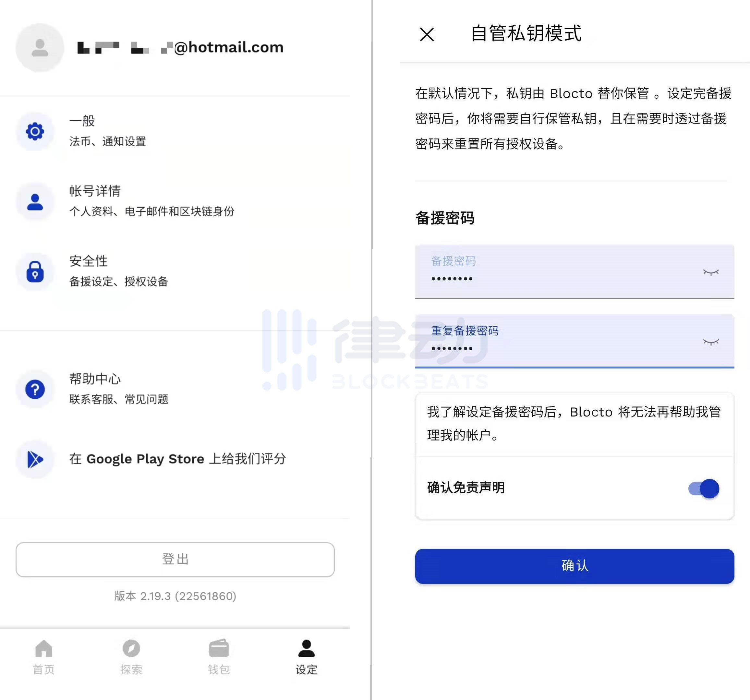Viewport: 750px width, 700px height.
Task: Show password in 备援密码 field
Action: [x=711, y=272]
